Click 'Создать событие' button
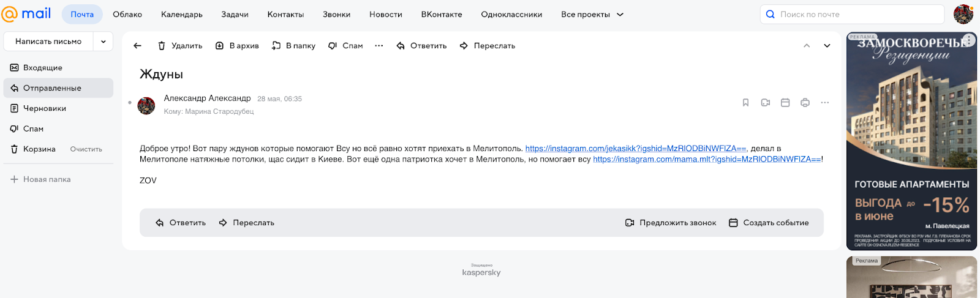This screenshot has width=980, height=298. pos(769,223)
